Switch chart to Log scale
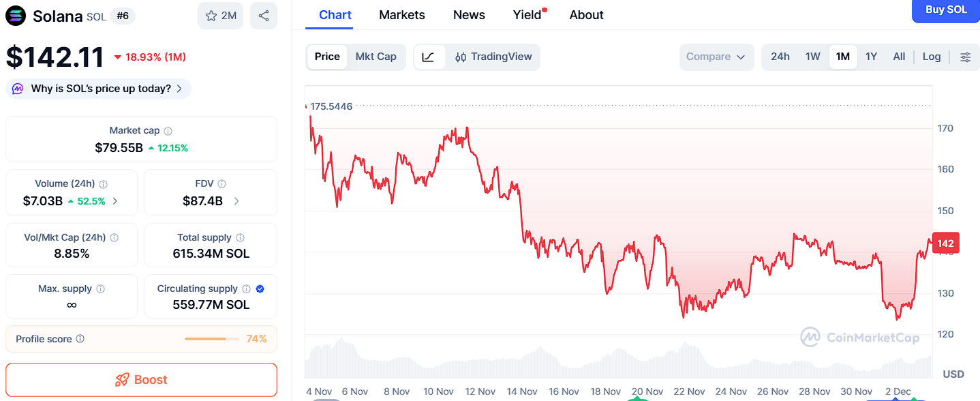Viewport: 980px width, 401px height. 931,57
